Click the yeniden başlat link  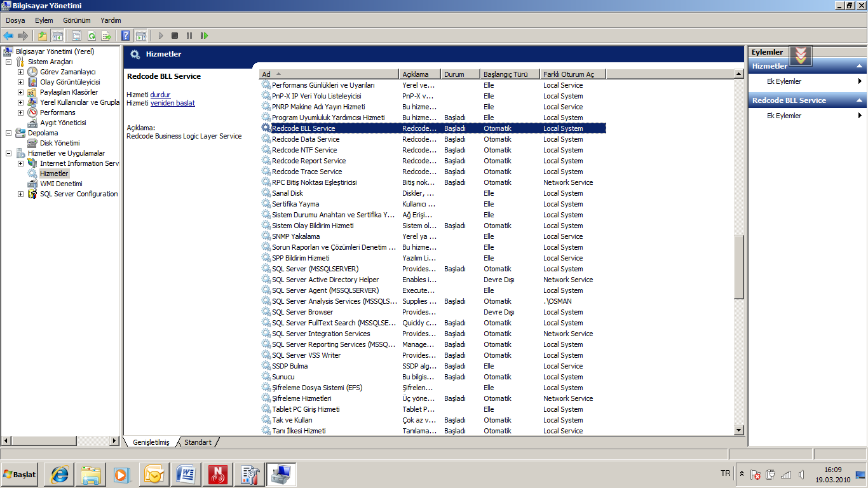click(173, 103)
